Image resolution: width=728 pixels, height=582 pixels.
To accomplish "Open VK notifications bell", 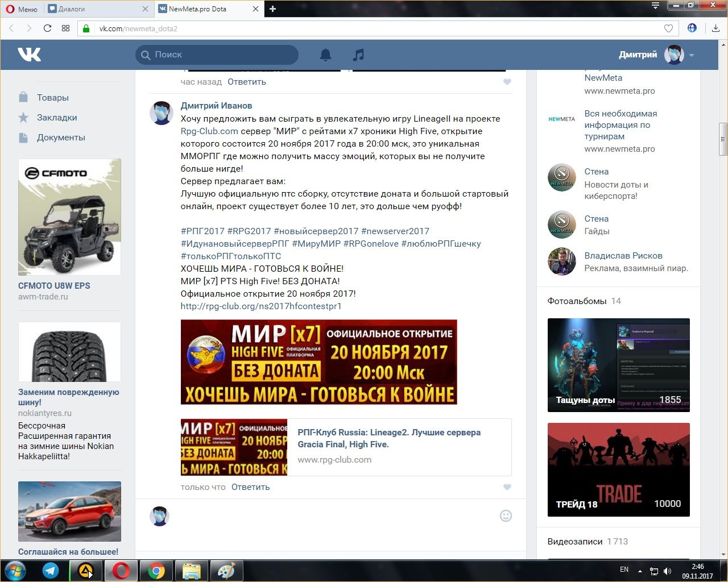I will (x=325, y=55).
